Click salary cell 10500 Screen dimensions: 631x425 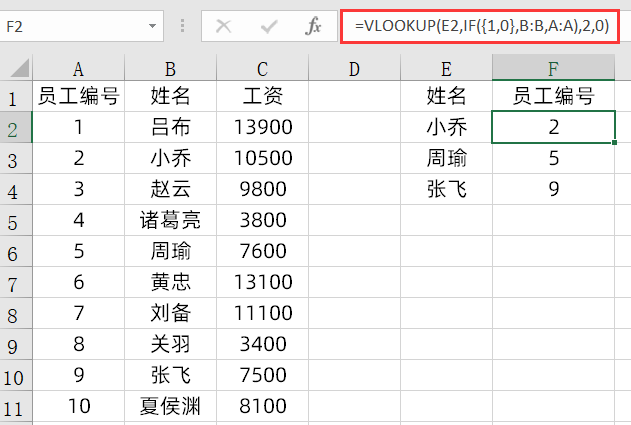coord(262,158)
